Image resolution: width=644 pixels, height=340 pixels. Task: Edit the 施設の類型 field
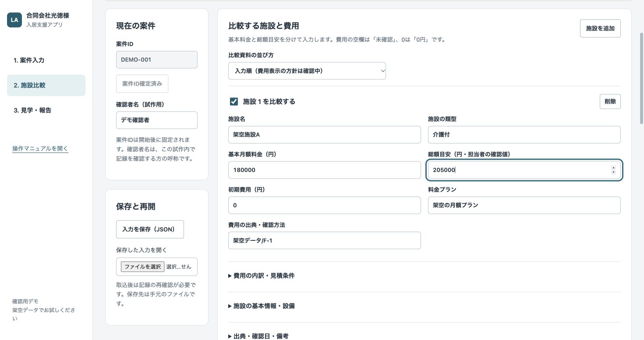pyautogui.click(x=524, y=135)
